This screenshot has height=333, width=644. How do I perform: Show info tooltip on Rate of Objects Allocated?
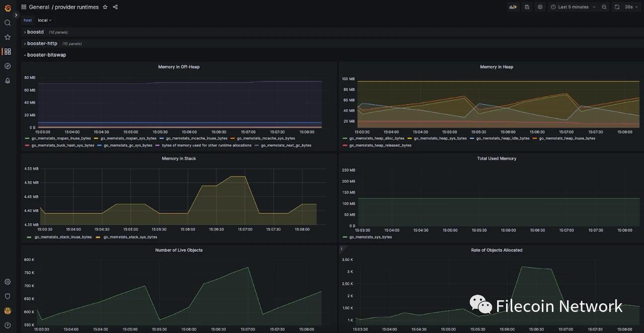point(342,248)
